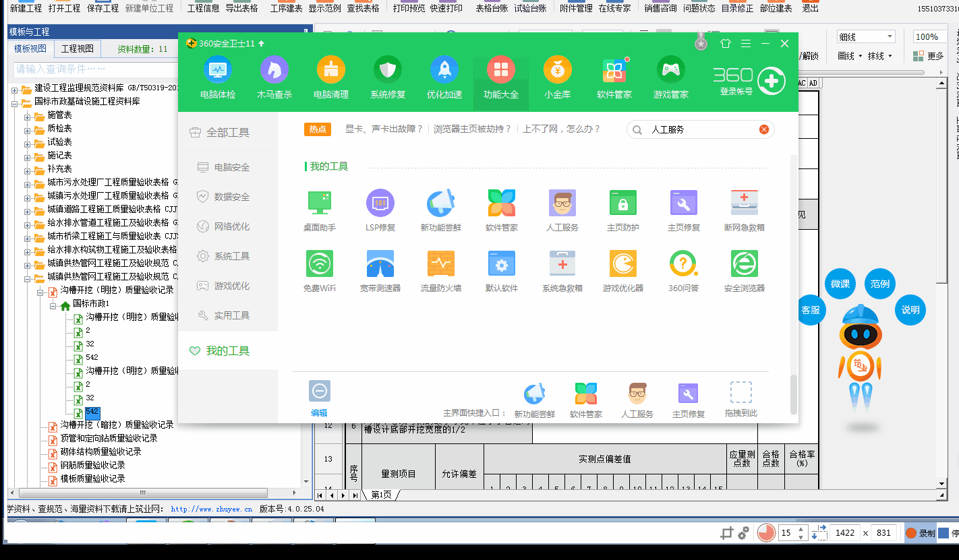The width and height of the screenshot is (959, 560).
Task: Open the 电脑体检 checkup icon
Action: [217, 70]
